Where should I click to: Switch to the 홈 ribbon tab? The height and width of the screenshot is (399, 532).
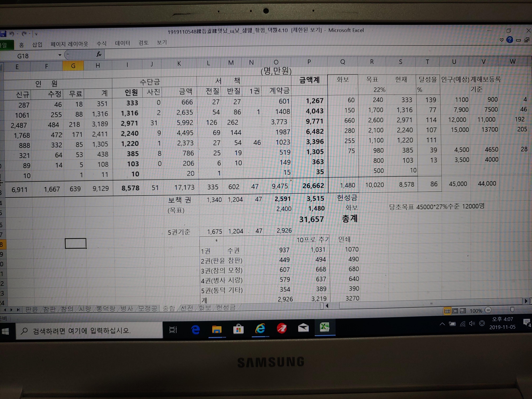click(21, 45)
